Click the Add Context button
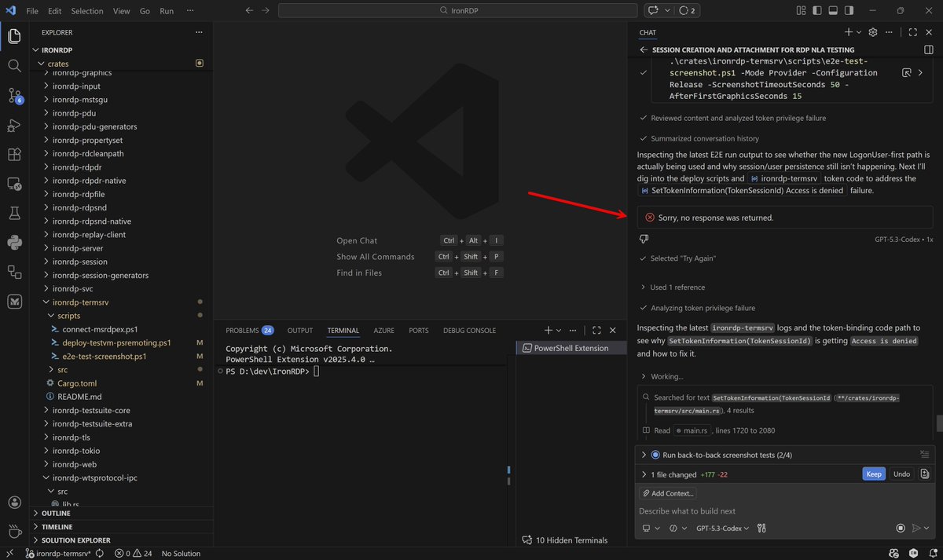This screenshot has height=560, width=943. [668, 493]
